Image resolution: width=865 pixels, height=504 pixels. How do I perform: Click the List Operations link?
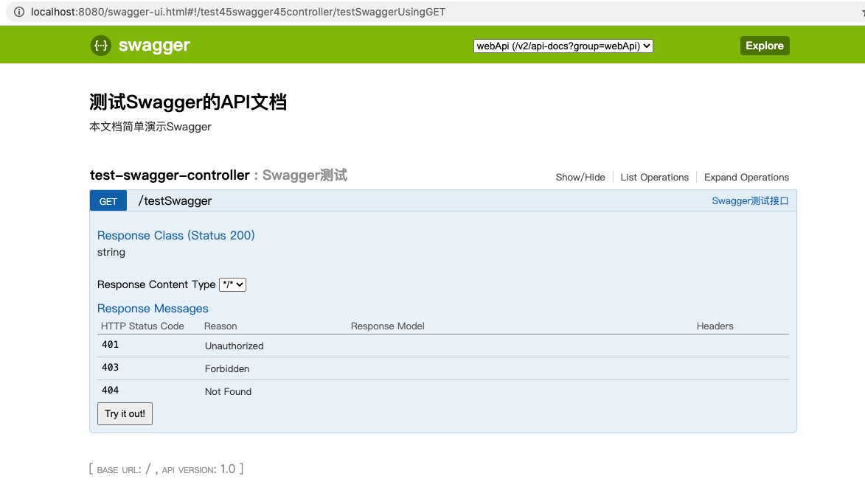[654, 177]
